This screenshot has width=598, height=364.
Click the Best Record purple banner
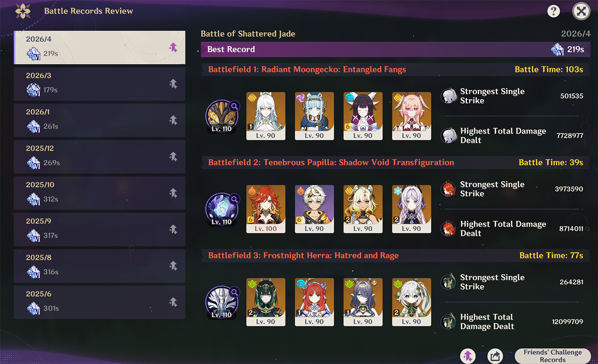click(396, 49)
